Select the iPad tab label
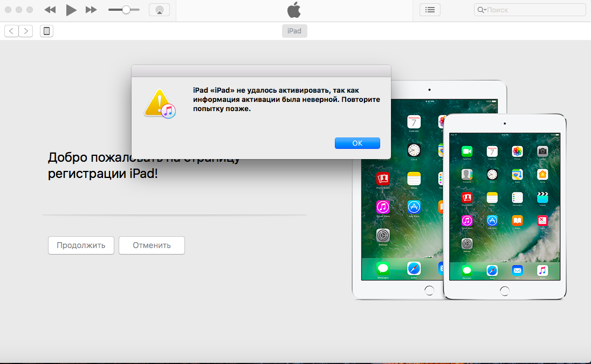 294,31
